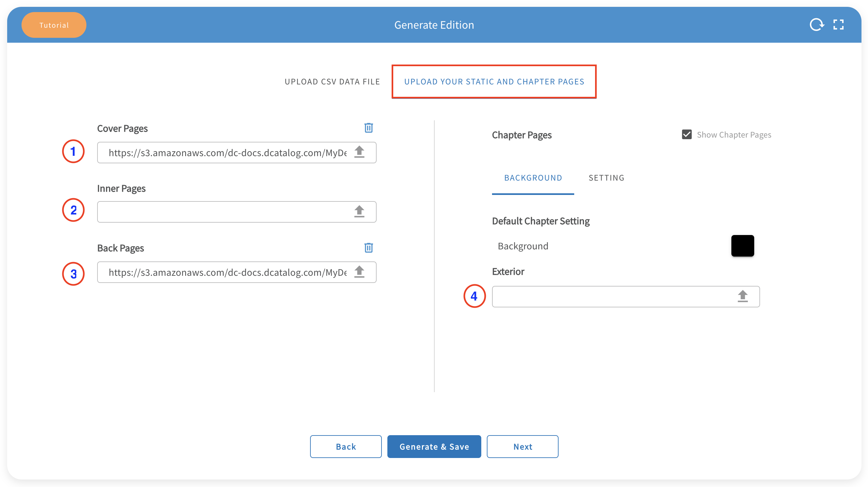Open the black Background color swatch
868x487 pixels.
coord(742,246)
